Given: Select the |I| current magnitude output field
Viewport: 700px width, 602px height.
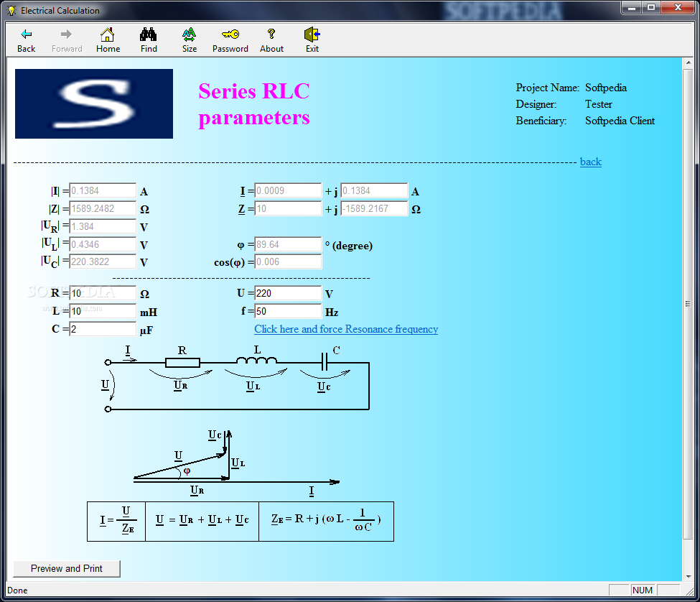Looking at the screenshot, I should pyautogui.click(x=103, y=190).
